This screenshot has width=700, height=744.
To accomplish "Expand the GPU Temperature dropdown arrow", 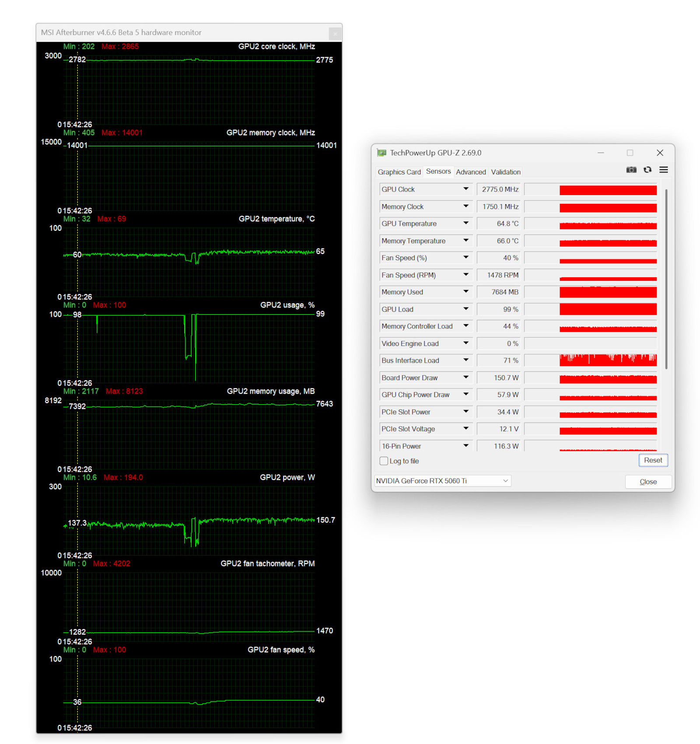I will [x=465, y=224].
